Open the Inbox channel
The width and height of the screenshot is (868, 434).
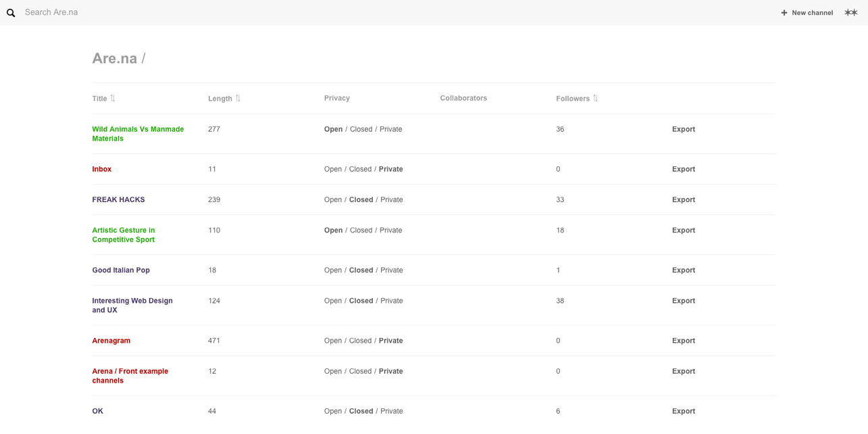[x=101, y=169]
